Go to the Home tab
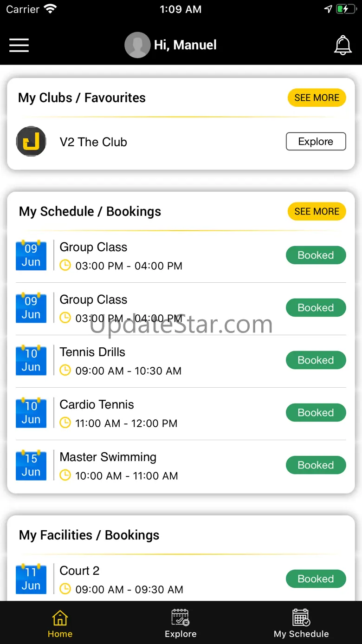Viewport: 362px width, 644px height. click(60, 624)
